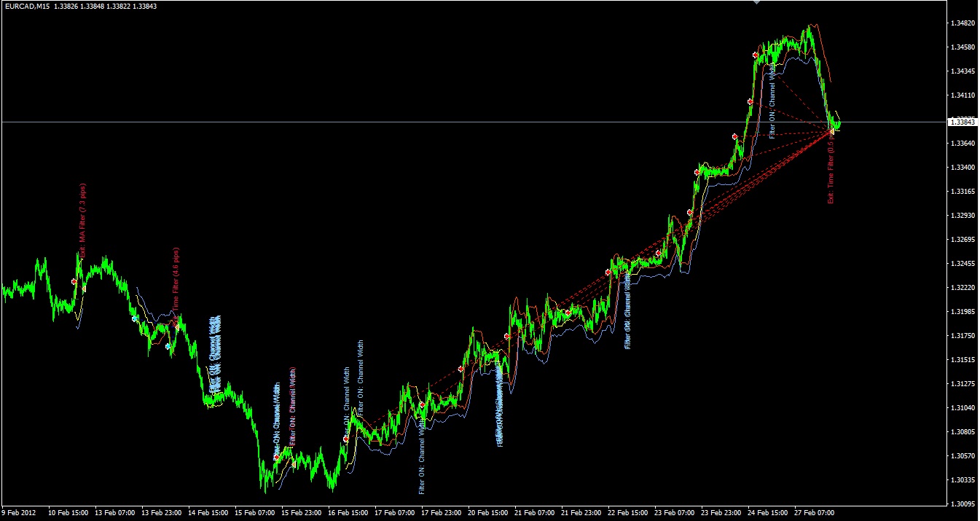Click the red buy marker beside the MA Filter exit label
This screenshot has height=521, width=980.
tap(74, 281)
